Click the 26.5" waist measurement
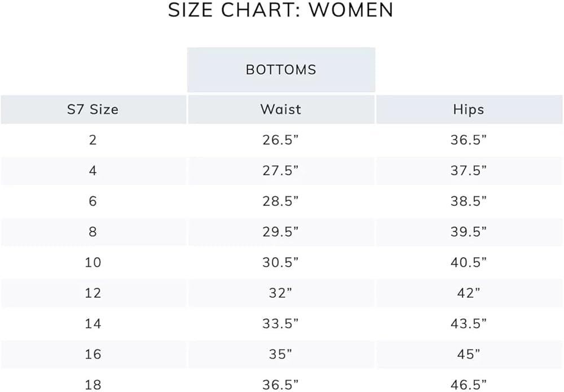 tap(281, 140)
